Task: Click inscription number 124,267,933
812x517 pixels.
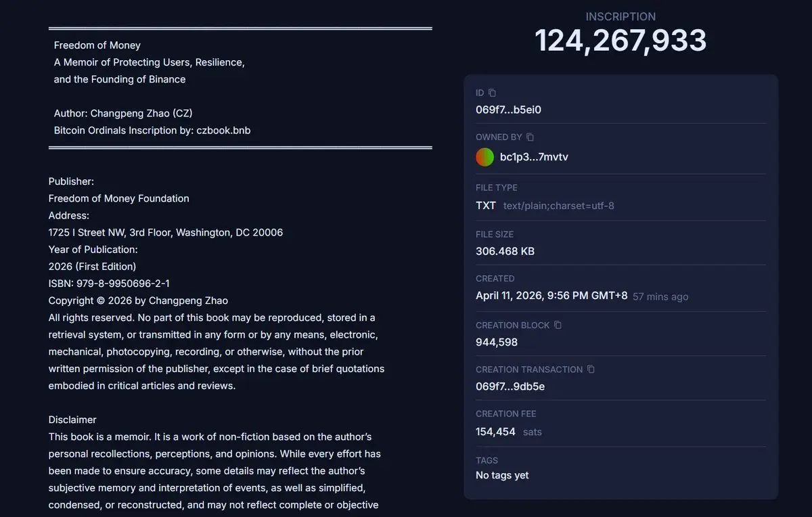Action: click(621, 41)
